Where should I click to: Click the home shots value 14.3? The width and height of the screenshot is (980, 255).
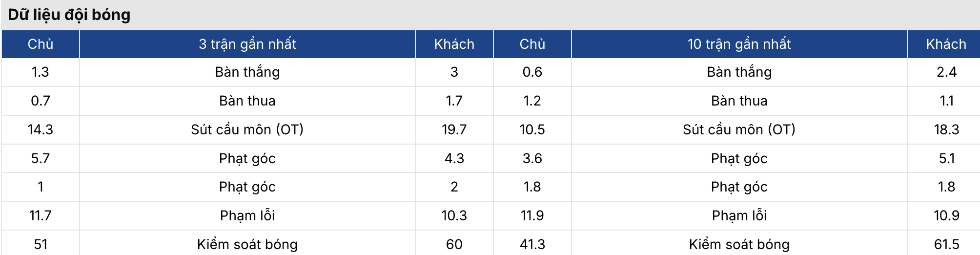click(x=41, y=129)
